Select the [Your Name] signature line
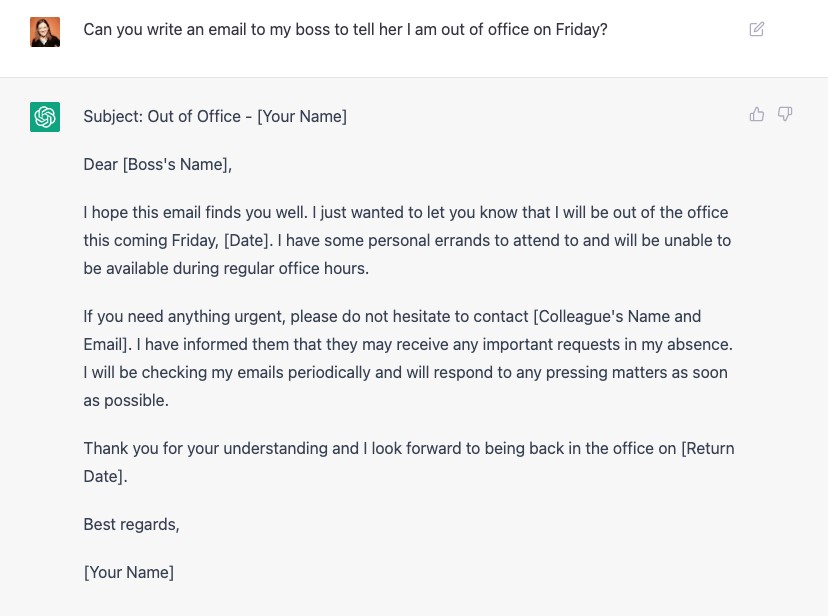Image resolution: width=828 pixels, height=616 pixels. (129, 573)
